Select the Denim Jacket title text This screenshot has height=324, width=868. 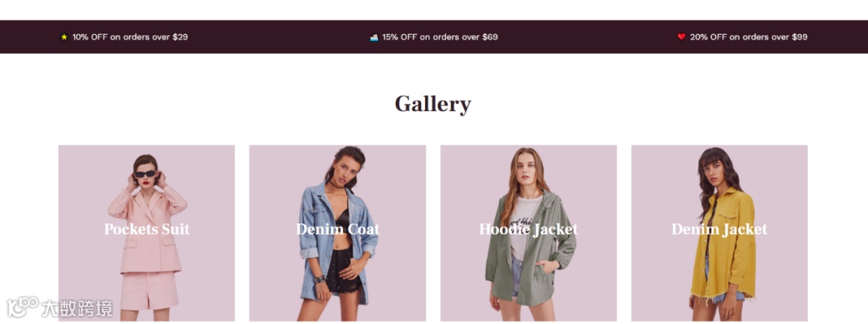click(719, 229)
